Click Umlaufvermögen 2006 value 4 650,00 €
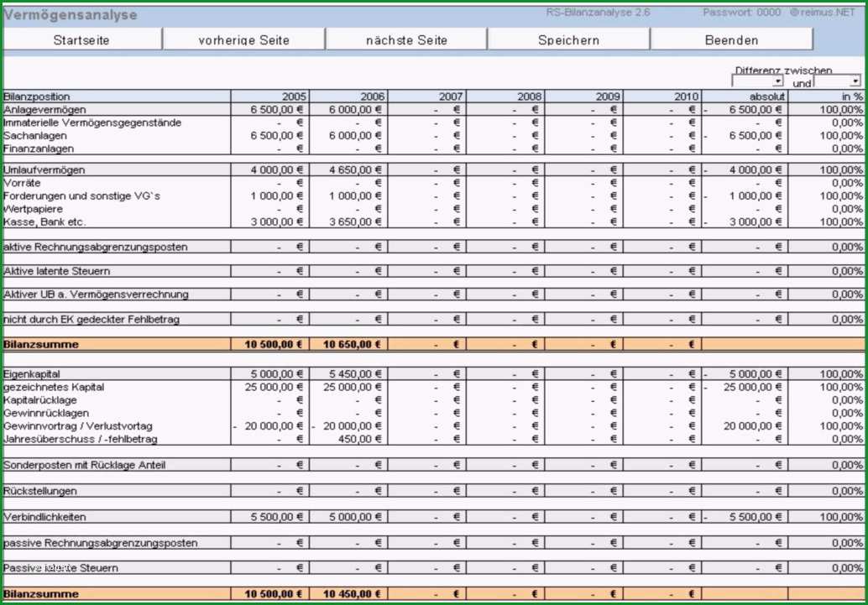This screenshot has width=868, height=605. pyautogui.click(x=355, y=170)
